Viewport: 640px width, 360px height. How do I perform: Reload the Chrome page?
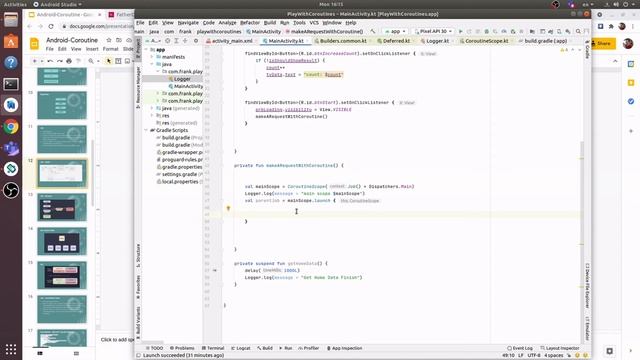(x=51, y=26)
